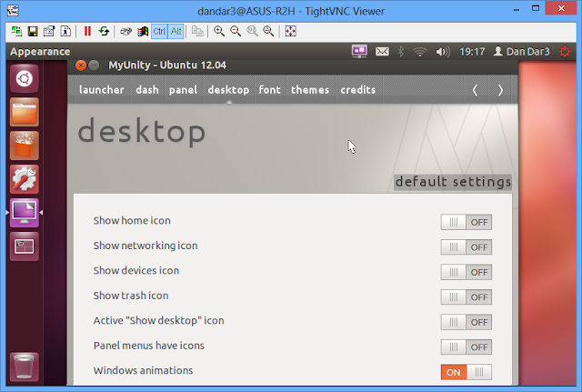Click the TightVNC Viewer title bar app icon

[13, 11]
